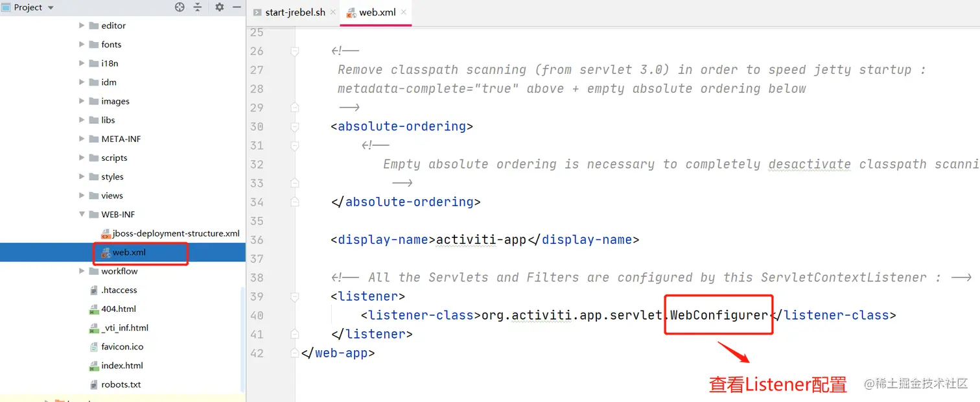980x402 pixels.
Task: Close the web.xml editor tab
Action: click(x=404, y=12)
